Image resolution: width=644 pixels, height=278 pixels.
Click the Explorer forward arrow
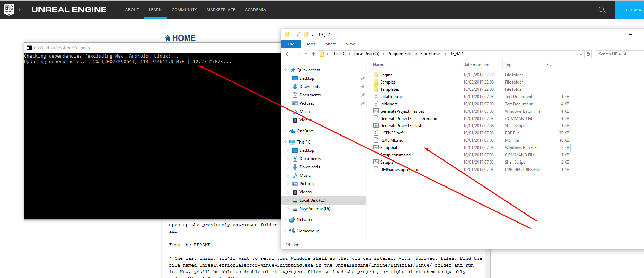pyautogui.click(x=298, y=54)
